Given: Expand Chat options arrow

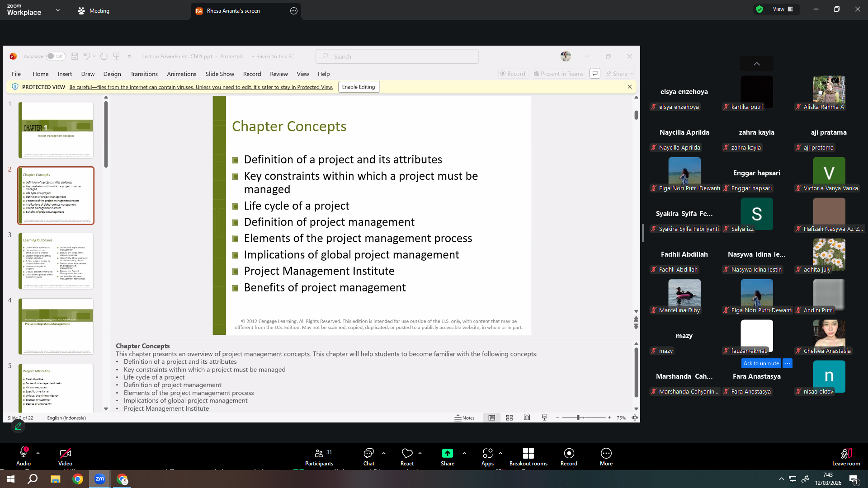Looking at the screenshot, I should [384, 453].
